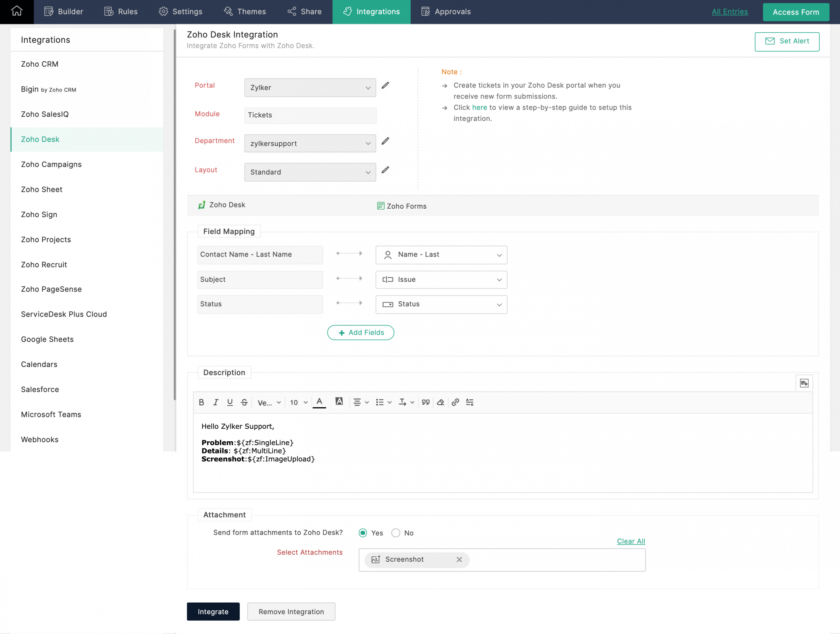Open the font size 10 dropdown
The height and width of the screenshot is (634, 840).
point(299,402)
